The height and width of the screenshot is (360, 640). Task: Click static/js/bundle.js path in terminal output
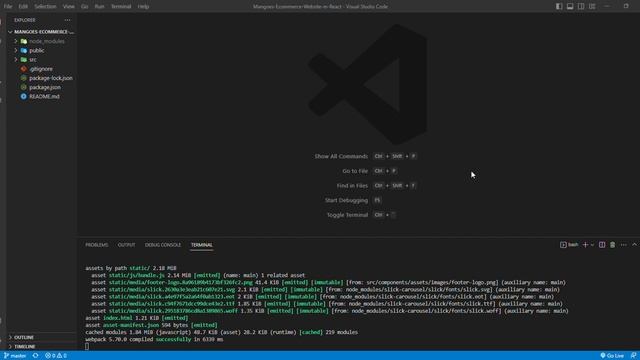click(137, 276)
